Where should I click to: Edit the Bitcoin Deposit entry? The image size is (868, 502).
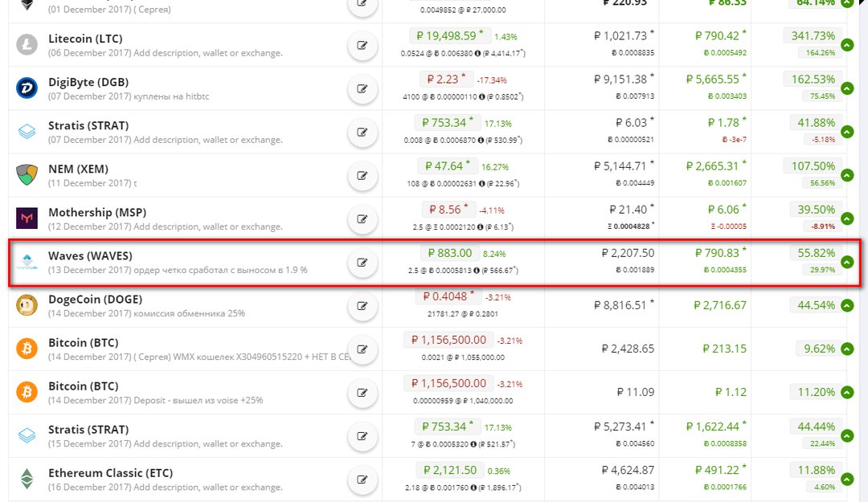point(362,393)
